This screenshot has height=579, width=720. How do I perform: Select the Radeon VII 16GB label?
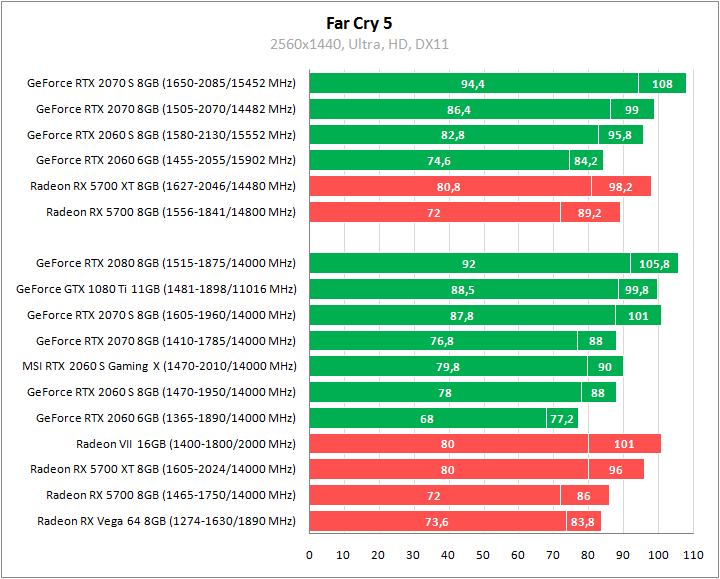coord(186,444)
